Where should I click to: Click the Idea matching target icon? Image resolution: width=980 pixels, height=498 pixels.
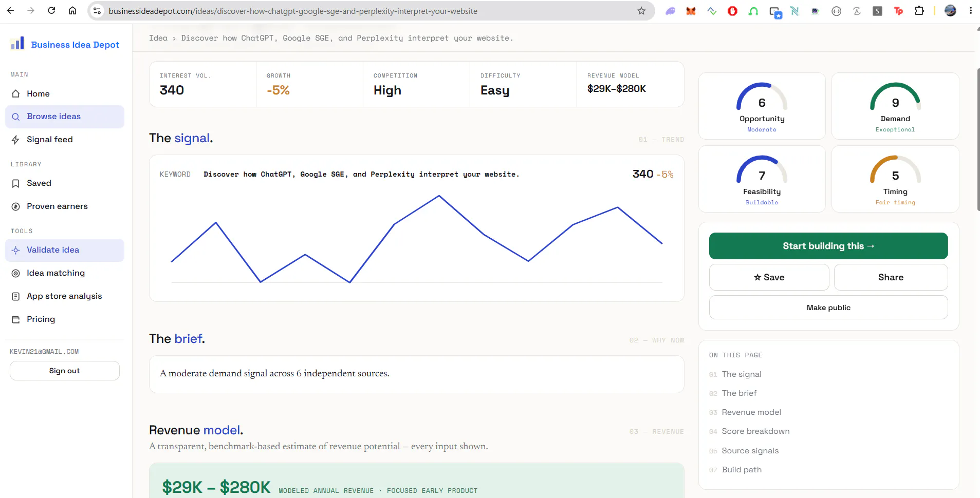click(16, 273)
